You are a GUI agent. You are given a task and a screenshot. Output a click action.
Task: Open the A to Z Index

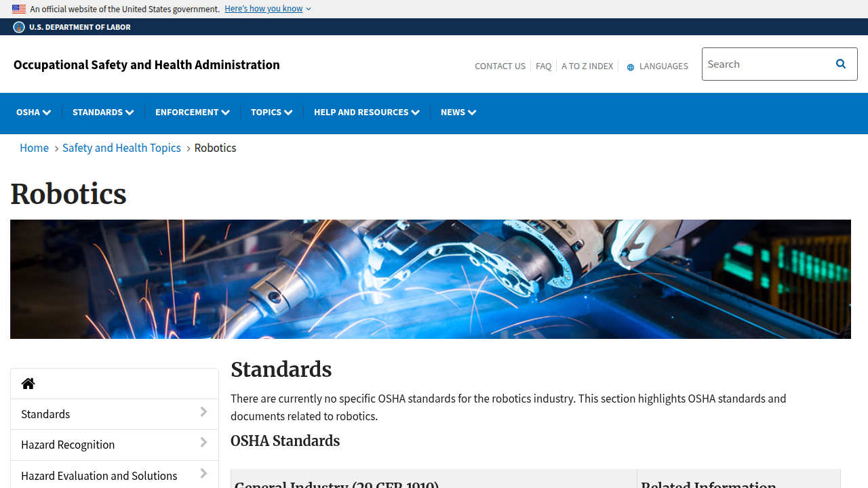coord(587,66)
